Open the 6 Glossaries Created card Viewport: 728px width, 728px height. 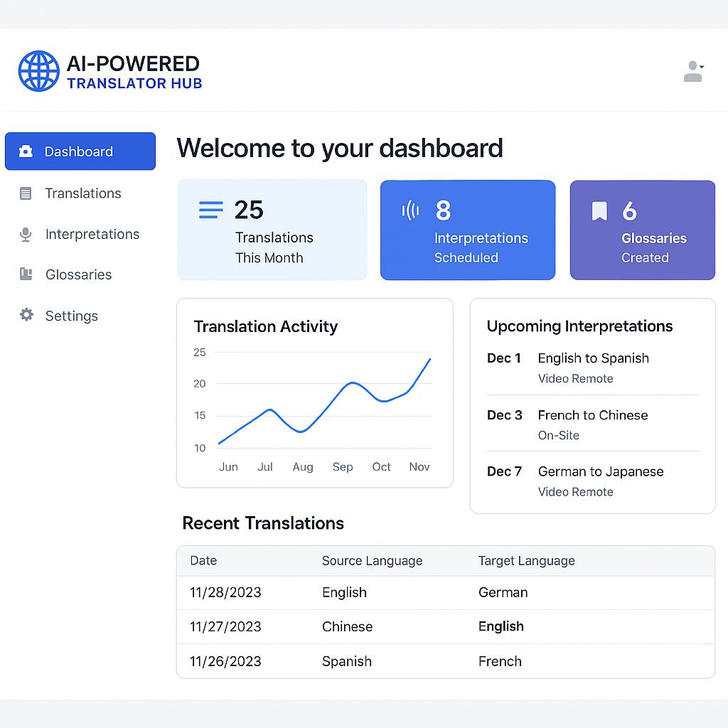(x=643, y=230)
